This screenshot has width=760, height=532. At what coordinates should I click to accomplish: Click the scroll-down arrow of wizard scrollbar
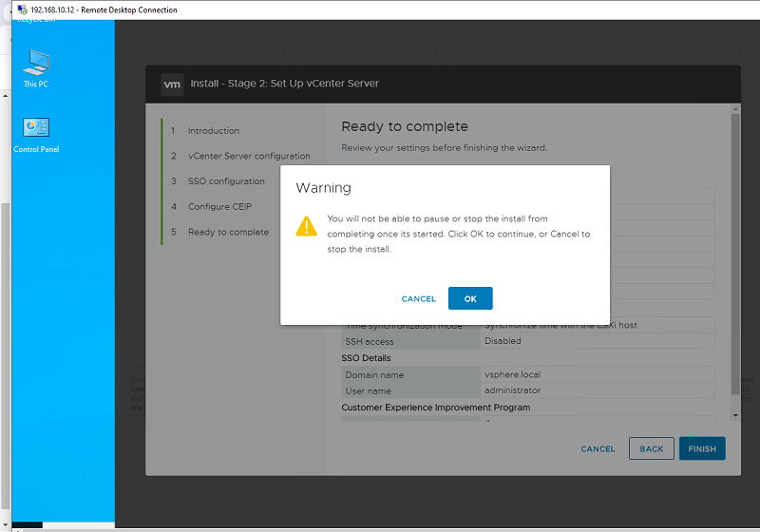click(x=733, y=414)
